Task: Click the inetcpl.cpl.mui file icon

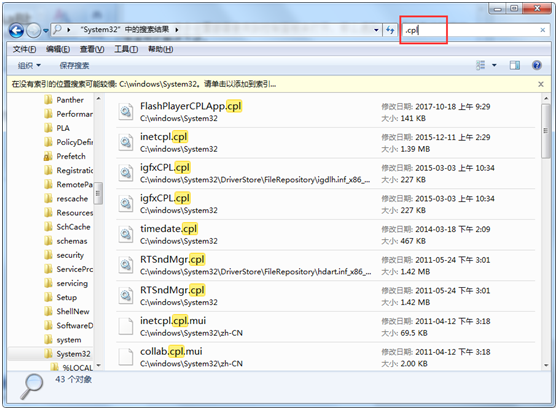Action: 126,326
